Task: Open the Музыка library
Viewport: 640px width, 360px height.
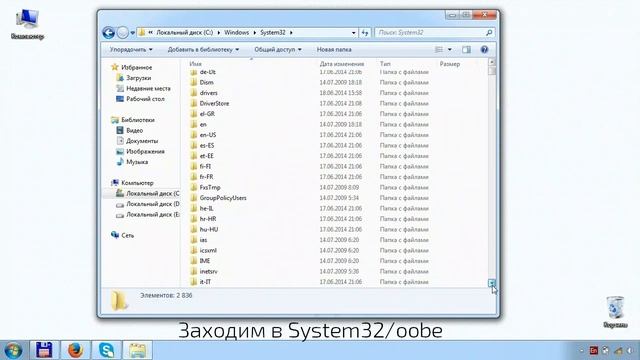Action: (137, 162)
